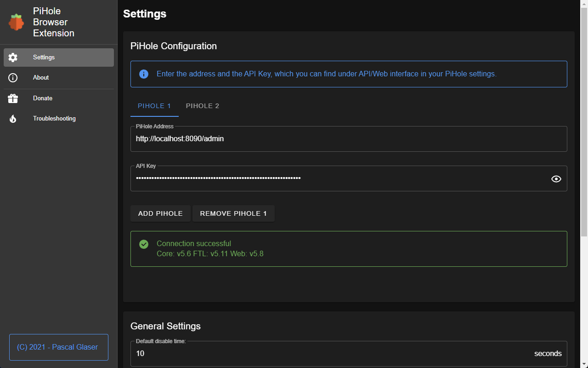Screen dimensions: 588x368
Task: Click the scrollbar up arrow
Action: (584, 4)
